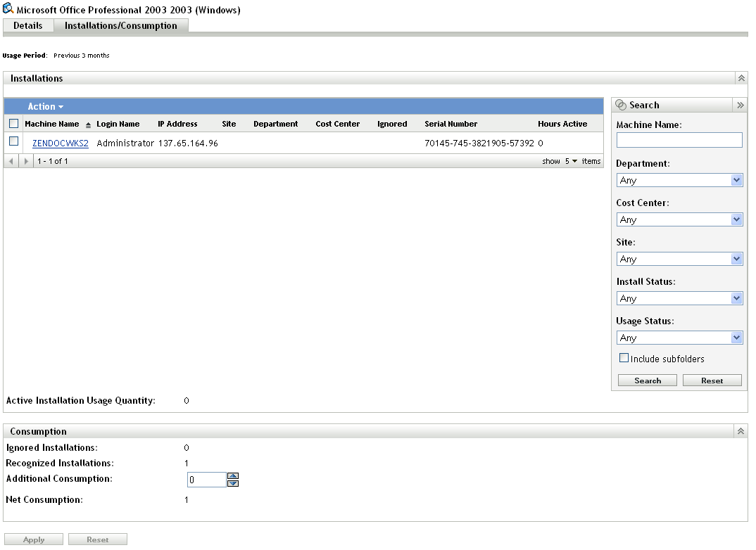This screenshot has width=756, height=550.
Task: Click the Ignored column header
Action: click(392, 124)
